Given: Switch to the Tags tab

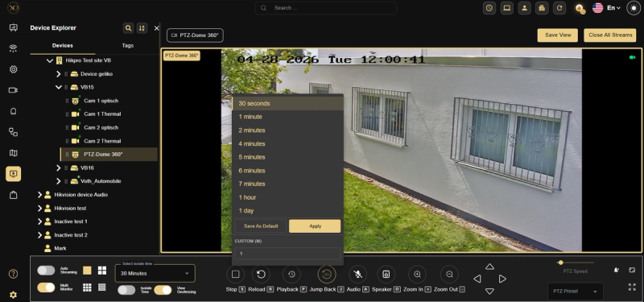Looking at the screenshot, I should pyautogui.click(x=128, y=46).
